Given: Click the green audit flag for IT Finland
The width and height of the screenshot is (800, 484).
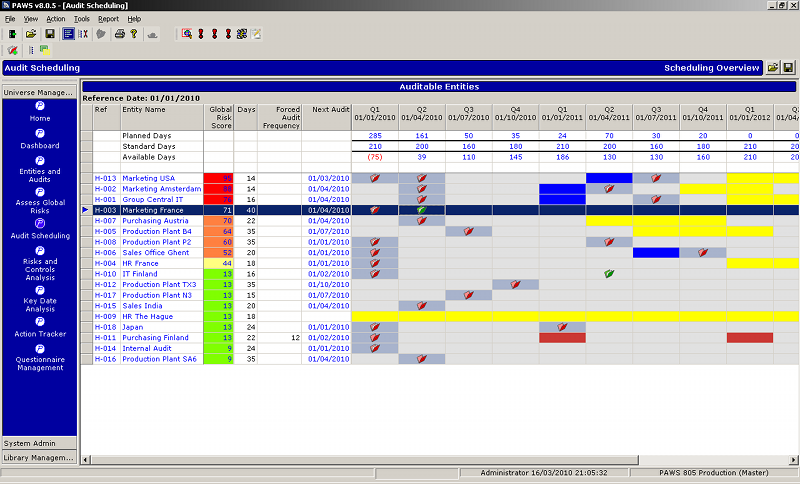Looking at the screenshot, I should [x=609, y=274].
